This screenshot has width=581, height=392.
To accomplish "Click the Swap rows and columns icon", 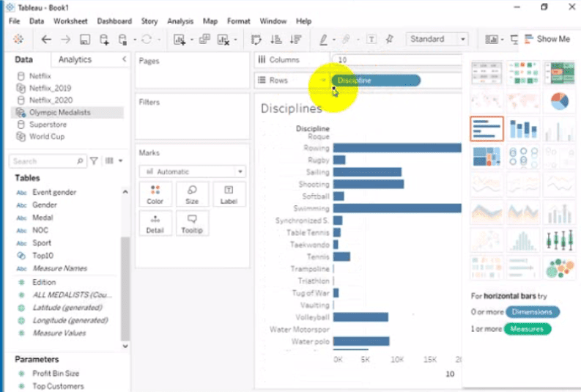I will click(x=256, y=40).
